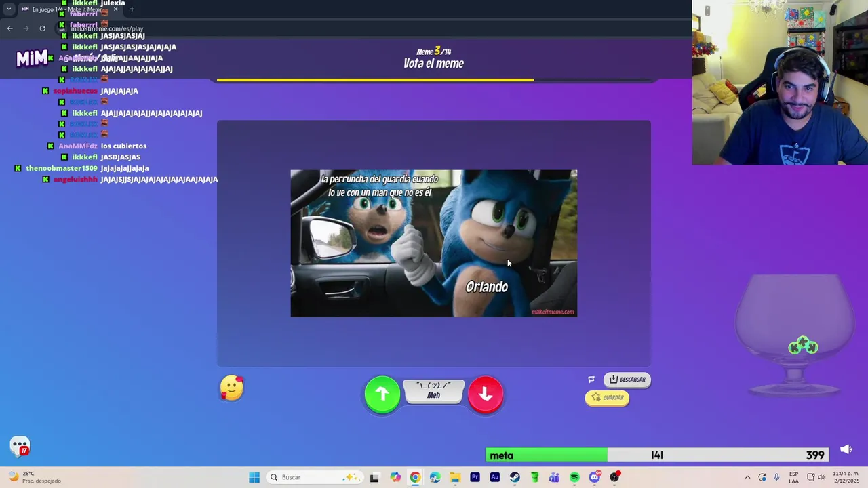Expand the system tray hidden icons chevron
The width and height of the screenshot is (868, 488).
[x=747, y=477]
